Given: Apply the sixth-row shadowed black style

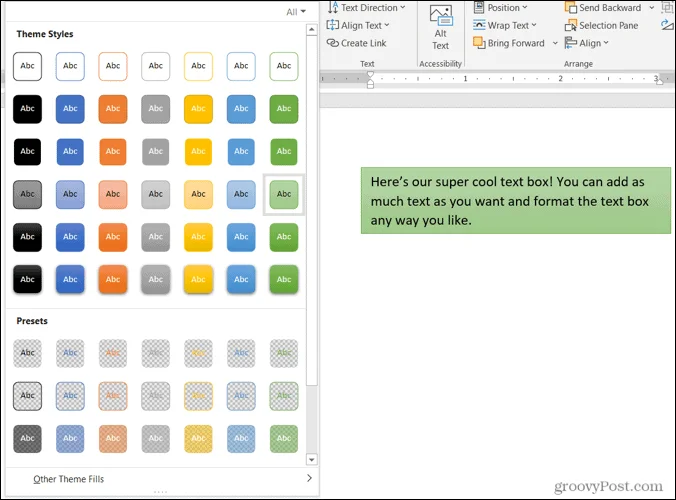Looking at the screenshot, I should pos(27,279).
